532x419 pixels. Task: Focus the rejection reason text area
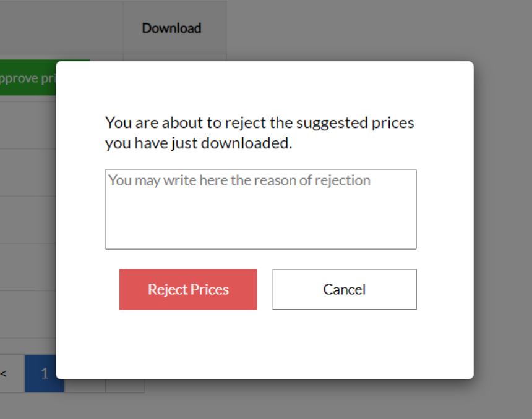[260, 209]
